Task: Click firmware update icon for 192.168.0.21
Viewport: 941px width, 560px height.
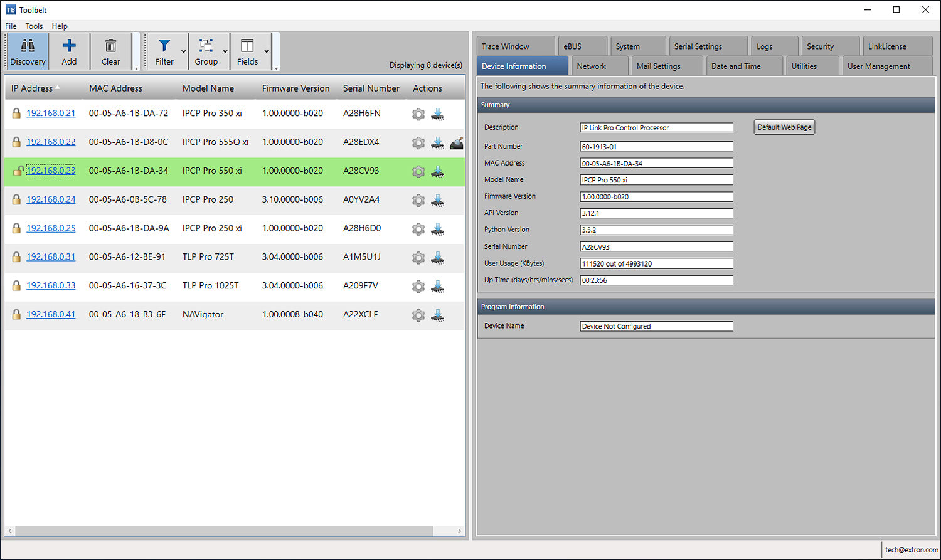Action: [x=438, y=114]
